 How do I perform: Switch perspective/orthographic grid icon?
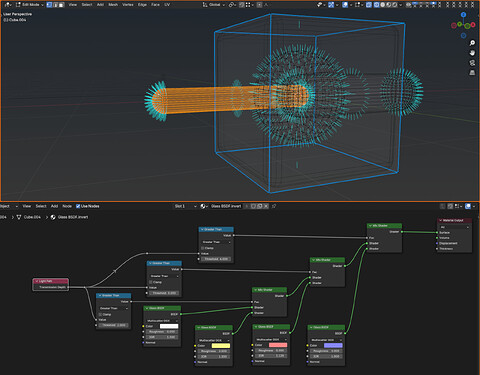pos(472,72)
